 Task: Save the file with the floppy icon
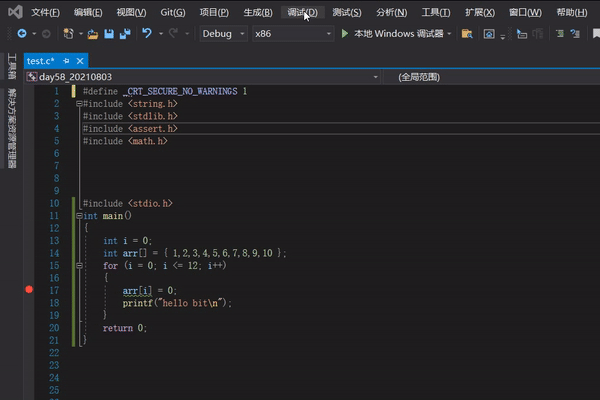pyautogui.click(x=109, y=34)
